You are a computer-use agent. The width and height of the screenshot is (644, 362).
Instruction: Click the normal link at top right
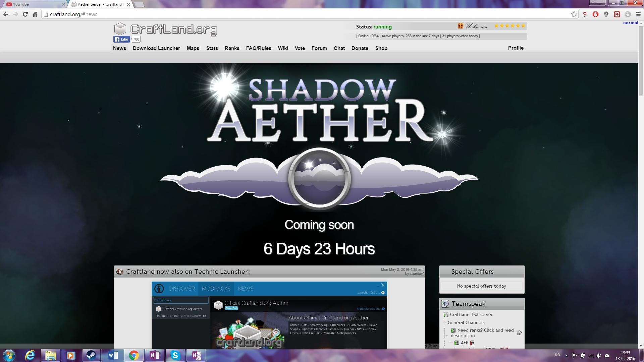coord(631,23)
